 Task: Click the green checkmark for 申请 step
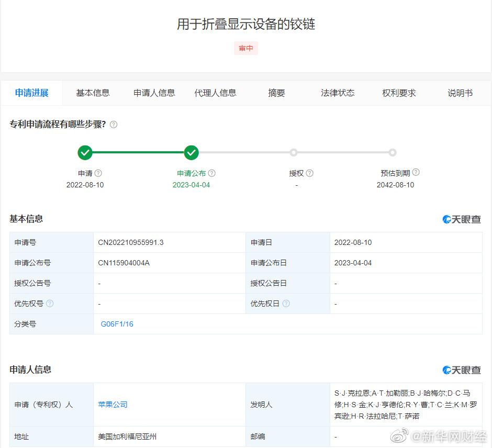click(85, 152)
